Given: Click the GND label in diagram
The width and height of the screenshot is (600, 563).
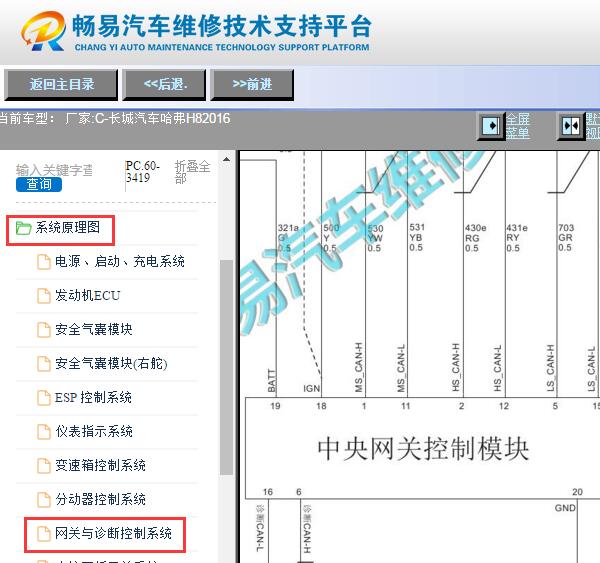Looking at the screenshot, I should (x=565, y=508).
